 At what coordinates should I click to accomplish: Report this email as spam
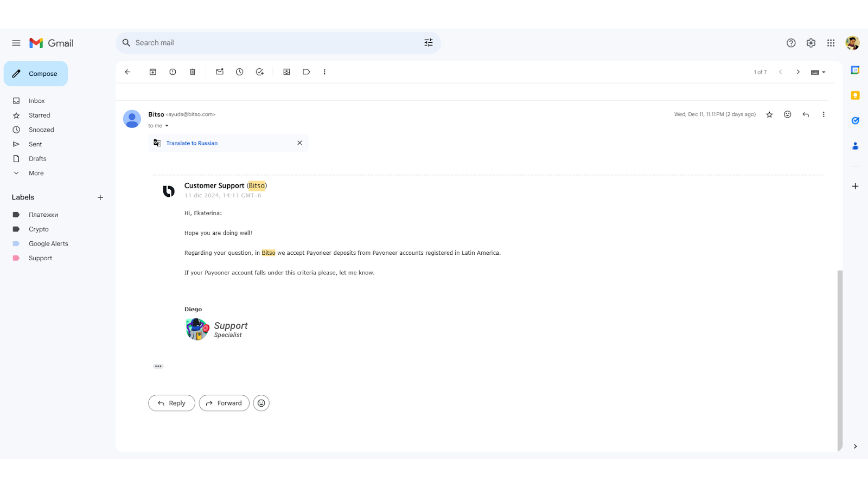(x=173, y=72)
